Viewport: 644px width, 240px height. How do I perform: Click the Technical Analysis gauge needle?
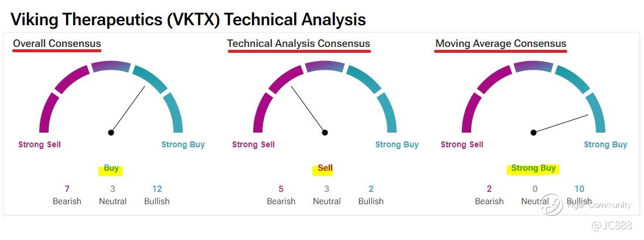coord(308,110)
